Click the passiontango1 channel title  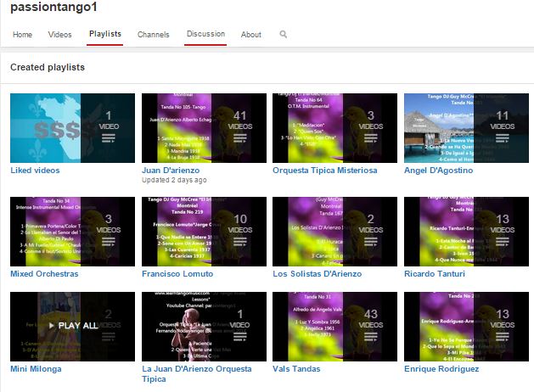[53, 7]
